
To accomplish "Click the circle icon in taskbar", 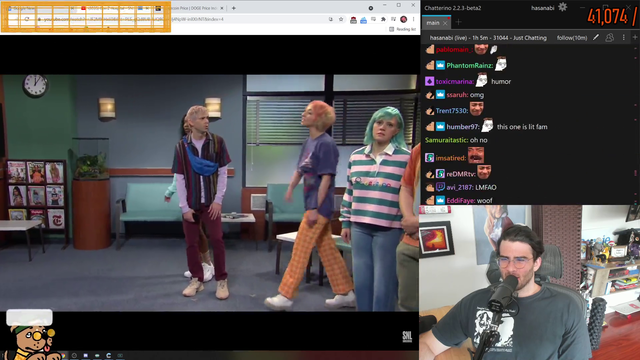I will 74,356.
